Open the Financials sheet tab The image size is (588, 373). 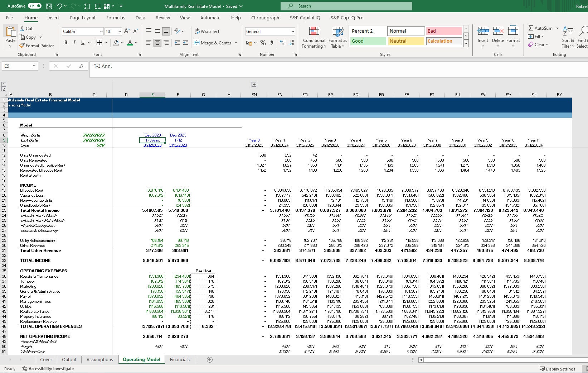(x=180, y=359)
